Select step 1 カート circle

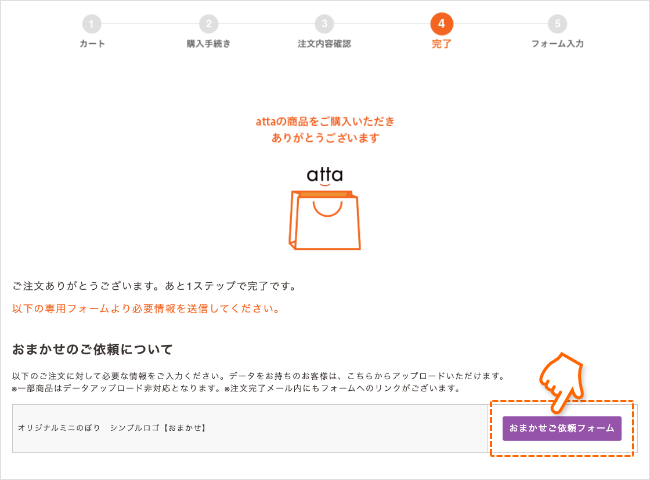[92, 24]
